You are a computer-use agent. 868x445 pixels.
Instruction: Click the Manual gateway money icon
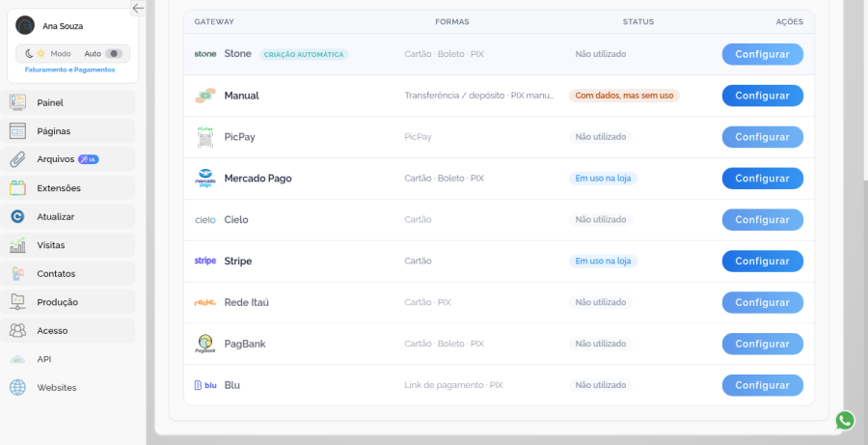point(205,96)
